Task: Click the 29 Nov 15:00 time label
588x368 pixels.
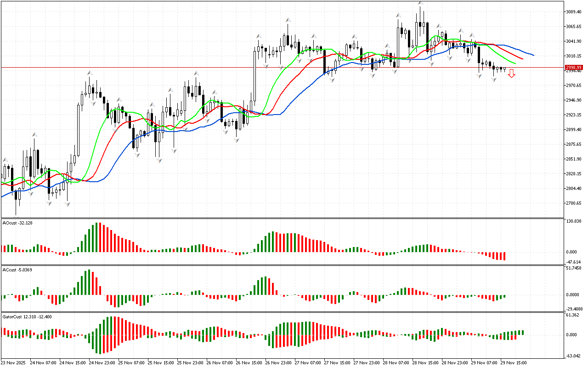Action: tap(514, 363)
